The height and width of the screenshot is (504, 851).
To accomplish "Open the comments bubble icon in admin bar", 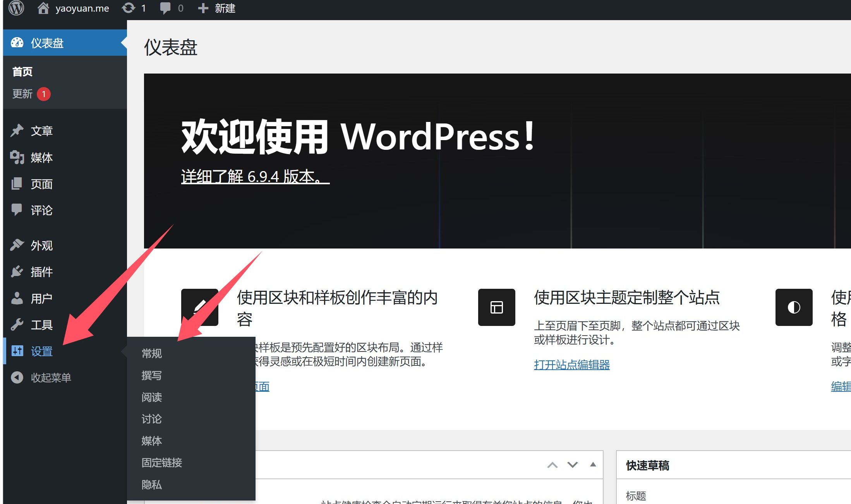I will point(165,8).
